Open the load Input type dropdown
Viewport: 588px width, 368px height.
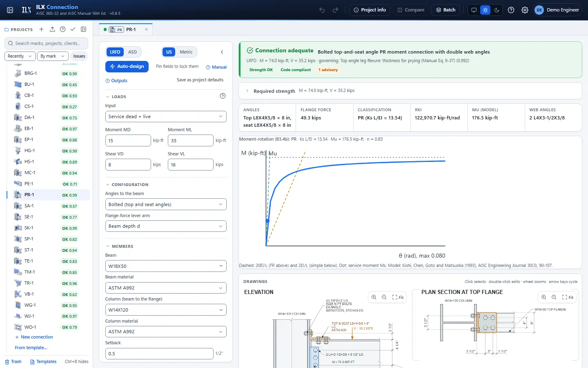click(x=166, y=117)
